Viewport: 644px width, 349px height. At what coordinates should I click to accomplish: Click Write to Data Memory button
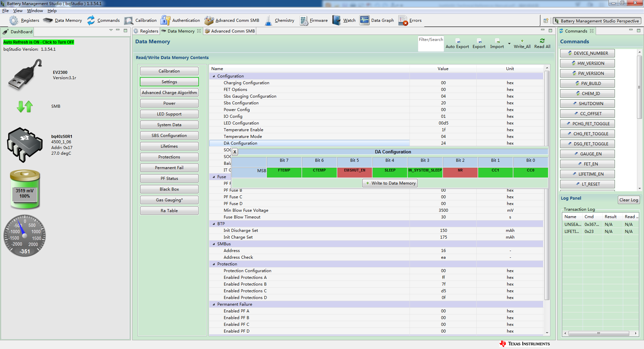coord(390,183)
